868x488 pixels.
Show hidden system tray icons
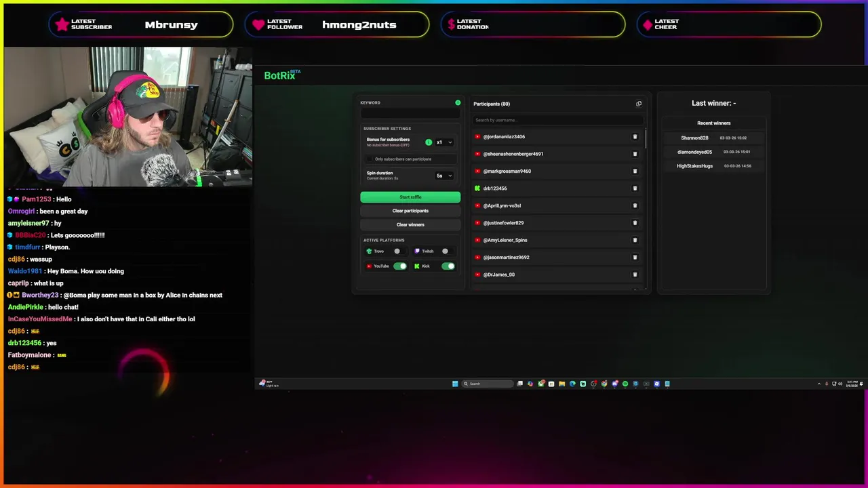(x=818, y=384)
